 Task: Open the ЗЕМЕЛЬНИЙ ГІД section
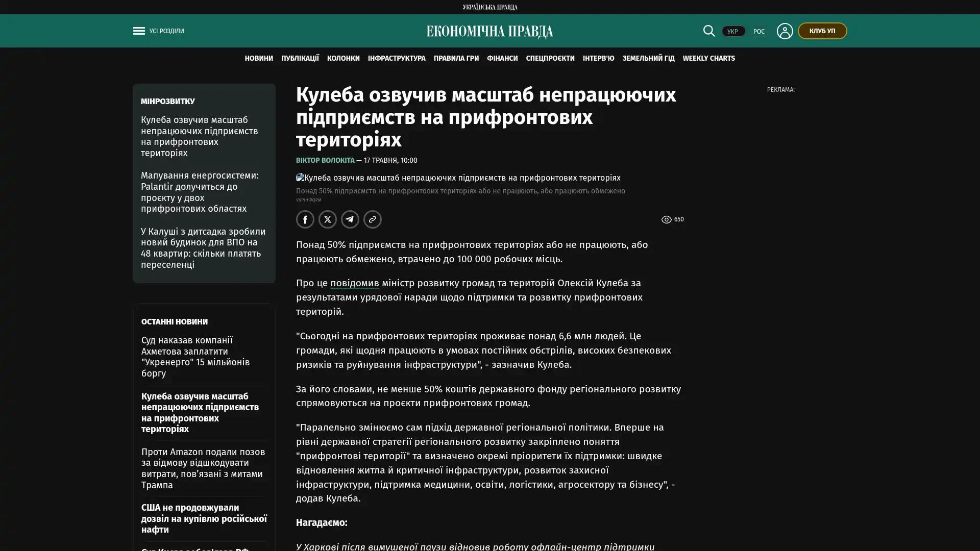(648, 58)
